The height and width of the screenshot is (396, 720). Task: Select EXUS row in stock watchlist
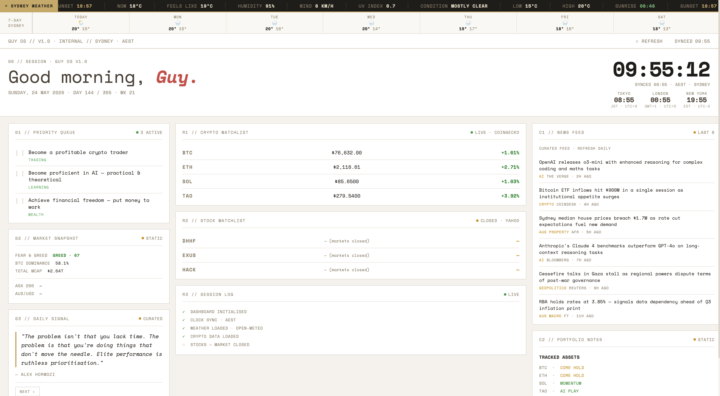[351, 255]
